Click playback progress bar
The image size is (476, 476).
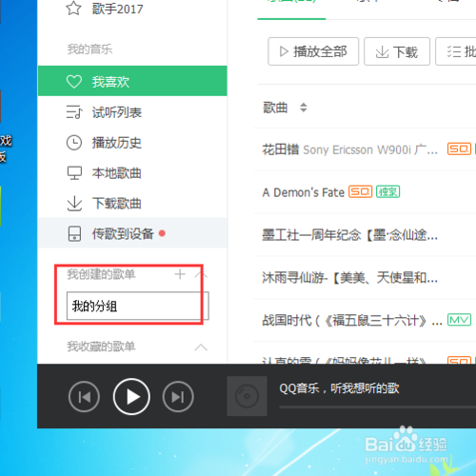click(378, 407)
